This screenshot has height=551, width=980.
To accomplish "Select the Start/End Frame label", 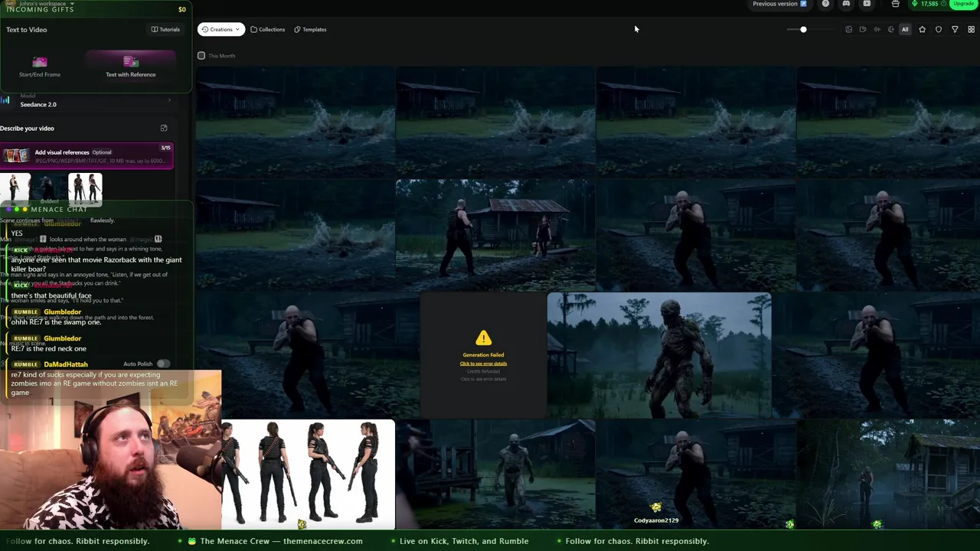I will (40, 74).
